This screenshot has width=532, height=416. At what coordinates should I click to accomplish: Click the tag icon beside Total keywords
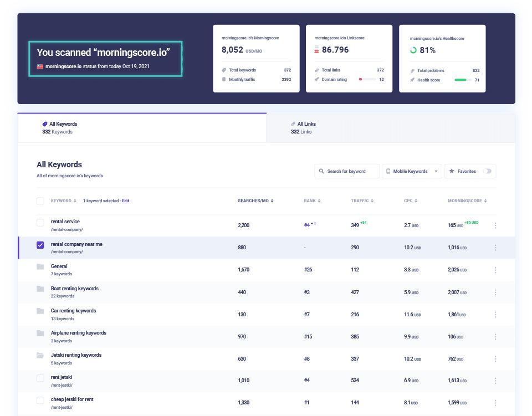(x=224, y=70)
